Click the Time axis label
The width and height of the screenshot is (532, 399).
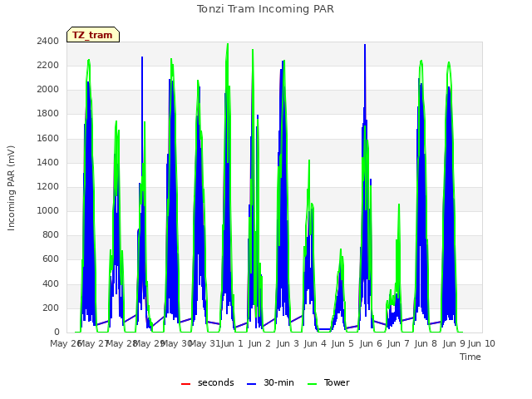click(x=470, y=357)
